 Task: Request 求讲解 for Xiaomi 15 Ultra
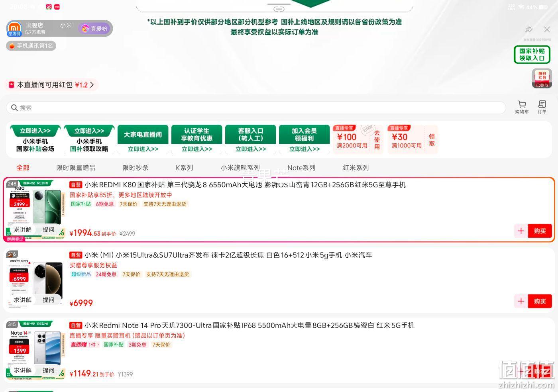click(x=23, y=300)
